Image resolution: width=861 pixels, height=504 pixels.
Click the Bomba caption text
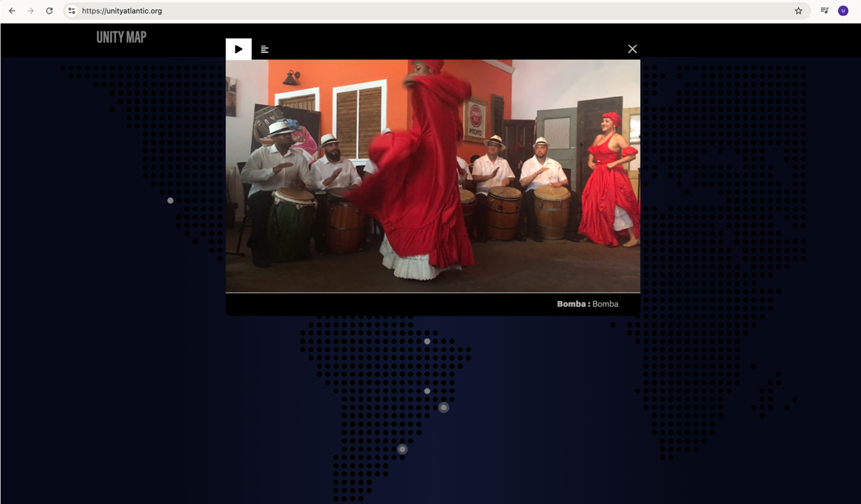[x=587, y=304]
